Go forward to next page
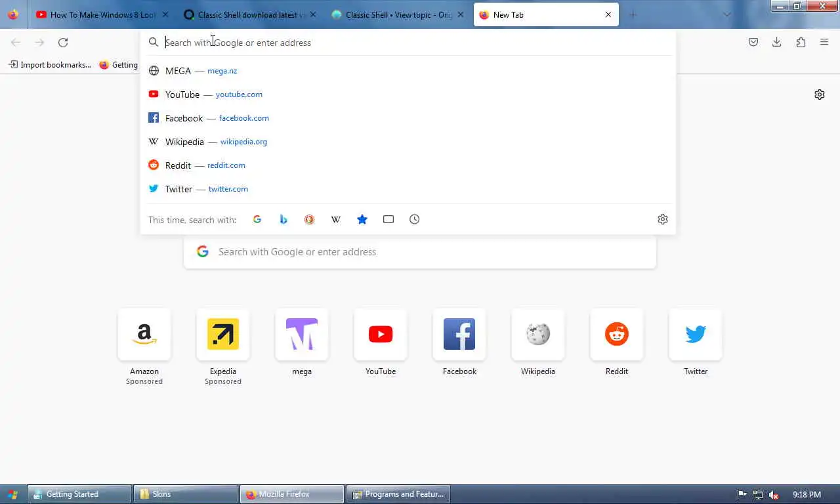The height and width of the screenshot is (504, 840). tap(39, 43)
